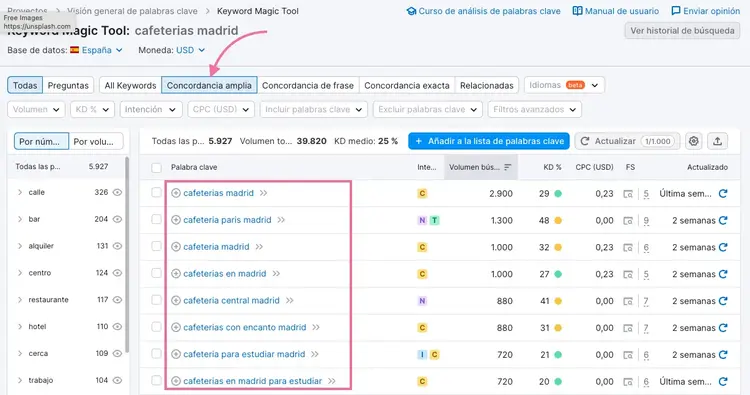This screenshot has height=395, width=750.
Task: Open 'Visión general de palabras clave' breadcrumb
Action: (132, 11)
